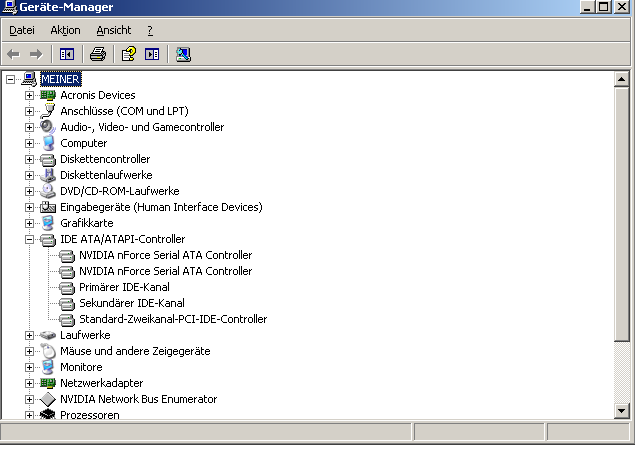Click the Diskettenlaufwerke floppy icon

tap(48, 175)
